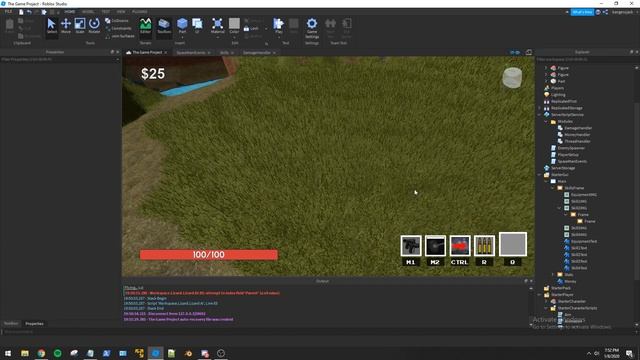Viewport: 640px width, 360px height.
Task: Click the view selector cube in viewport
Action: [512, 78]
